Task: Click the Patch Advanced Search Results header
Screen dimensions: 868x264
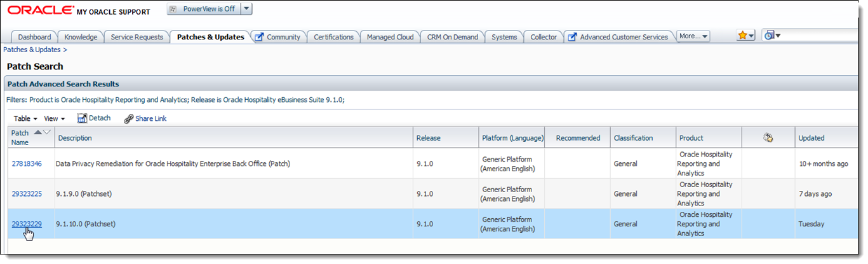Action: coord(63,84)
